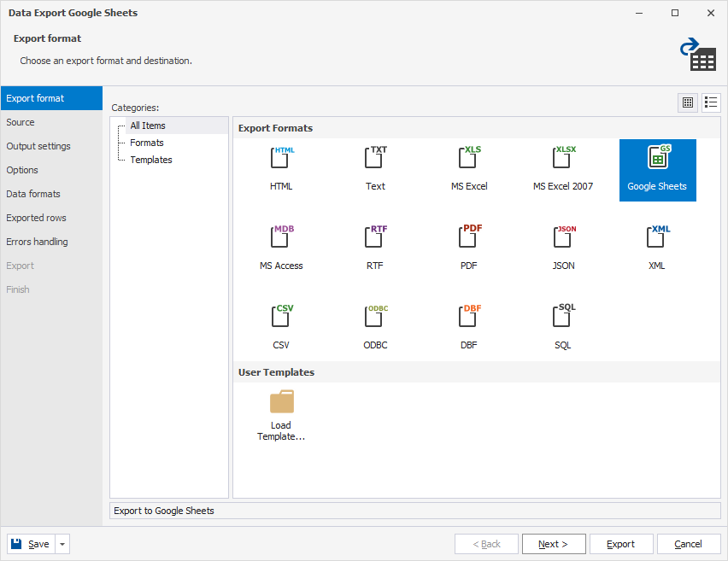Open the Save button dropdown arrow

click(62, 544)
